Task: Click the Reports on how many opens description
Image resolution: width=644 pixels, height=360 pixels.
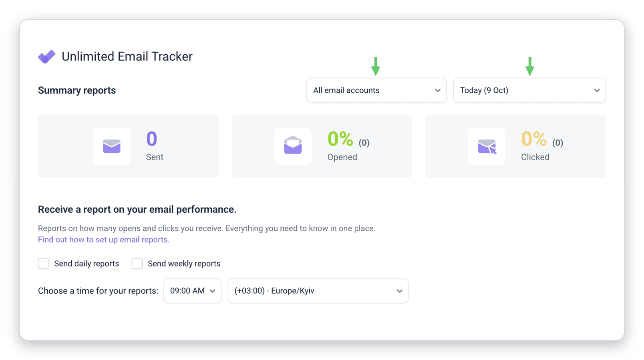Action: coord(207,228)
